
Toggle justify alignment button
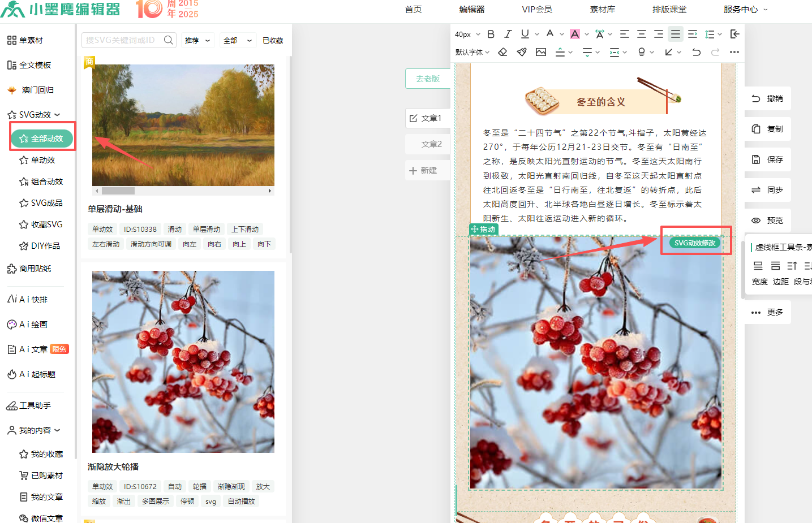coord(676,34)
